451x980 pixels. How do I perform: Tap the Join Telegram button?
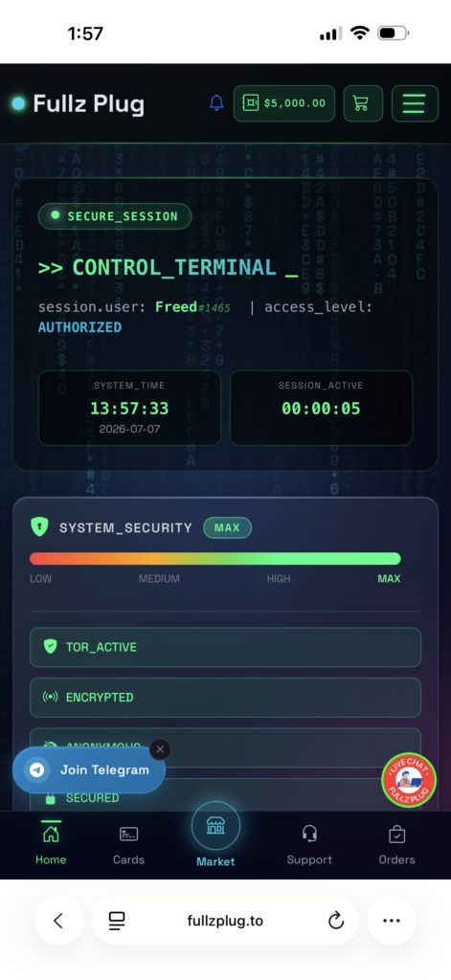click(89, 770)
